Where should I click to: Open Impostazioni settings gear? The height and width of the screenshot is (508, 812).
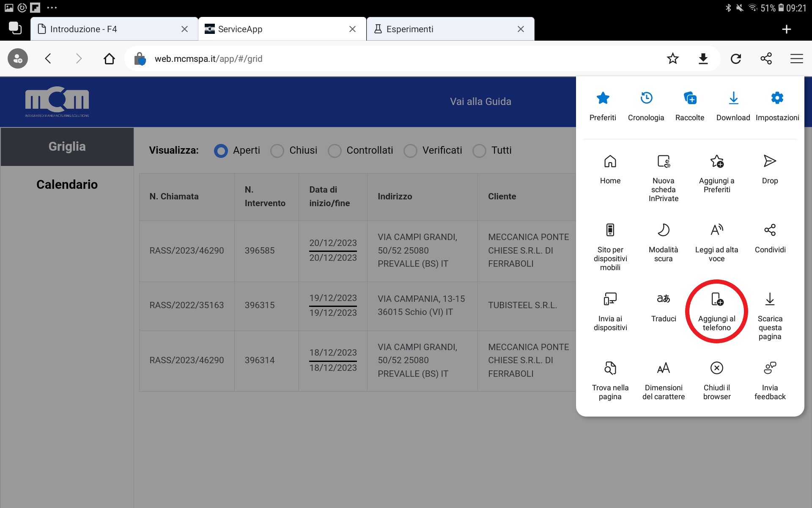click(777, 106)
